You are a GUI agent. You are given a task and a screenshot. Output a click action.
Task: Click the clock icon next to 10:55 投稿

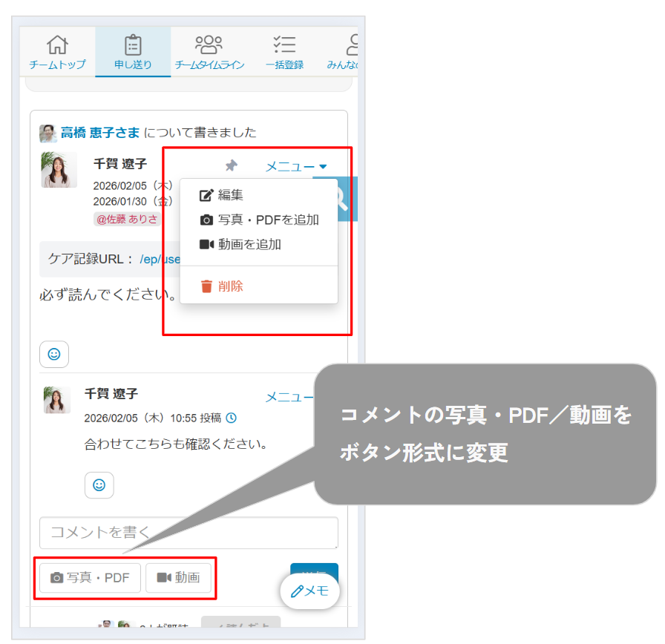pos(231,418)
